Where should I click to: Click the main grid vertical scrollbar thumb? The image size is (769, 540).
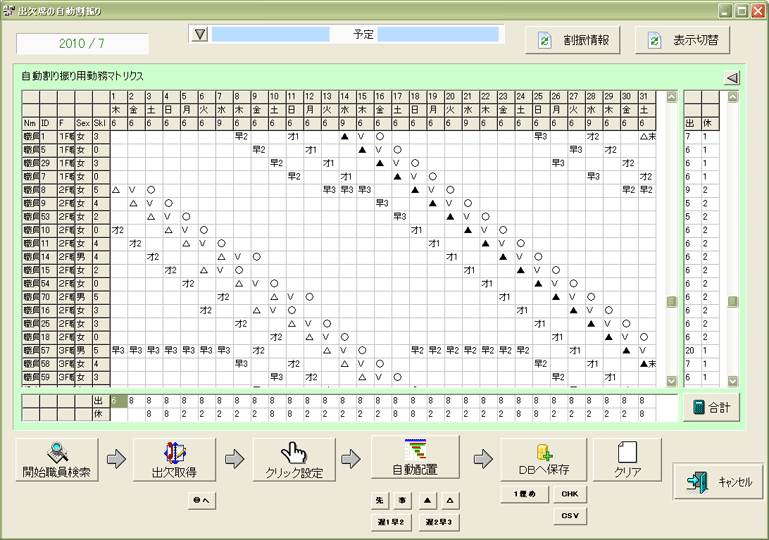(671, 302)
